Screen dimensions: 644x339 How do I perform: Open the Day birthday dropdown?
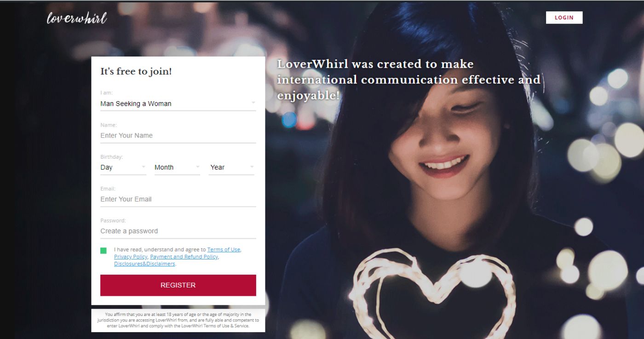pyautogui.click(x=123, y=167)
